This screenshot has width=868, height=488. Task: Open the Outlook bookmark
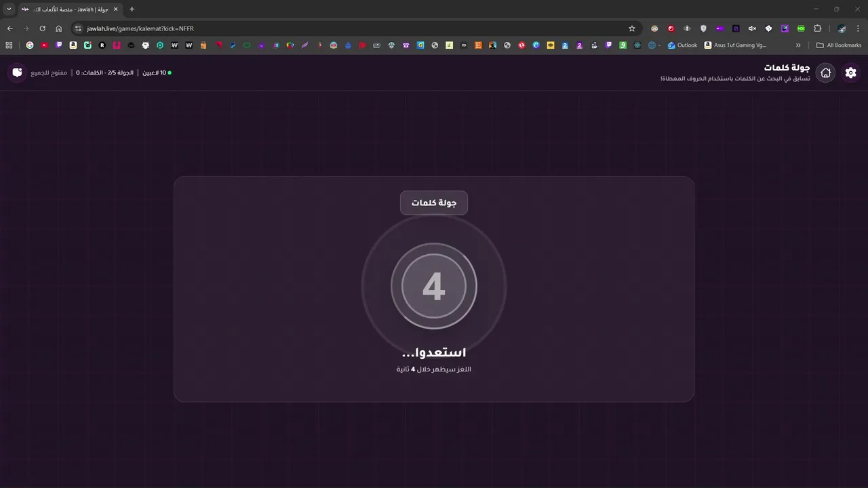click(682, 45)
